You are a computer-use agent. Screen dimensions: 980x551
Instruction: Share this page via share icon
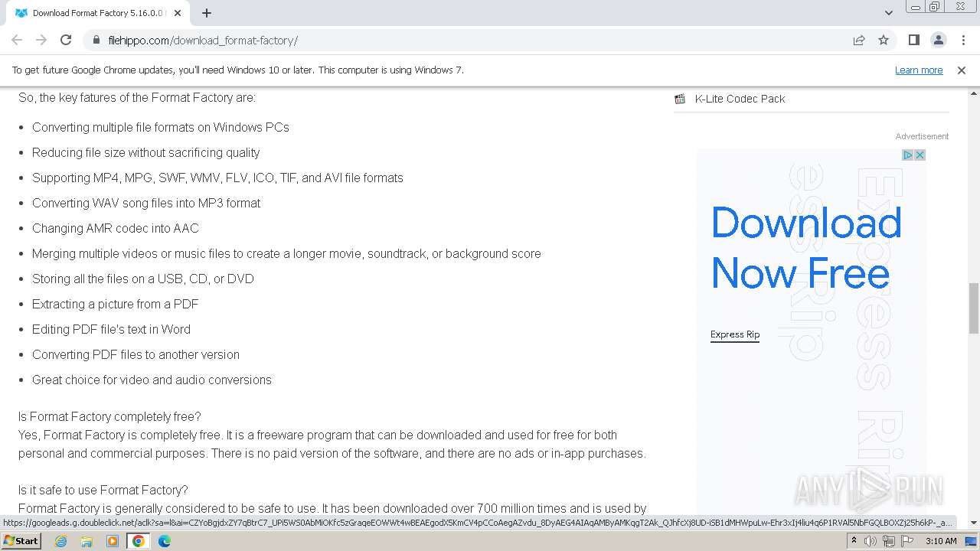tap(859, 40)
